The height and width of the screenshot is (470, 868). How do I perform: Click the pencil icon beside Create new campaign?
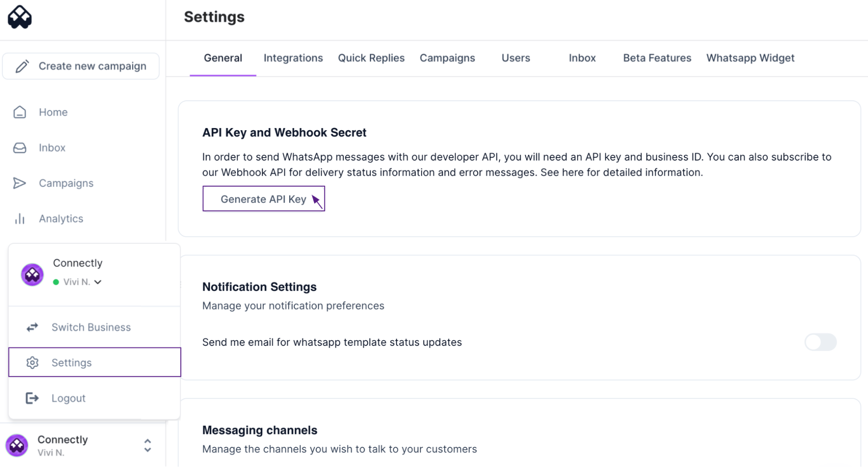click(x=22, y=66)
